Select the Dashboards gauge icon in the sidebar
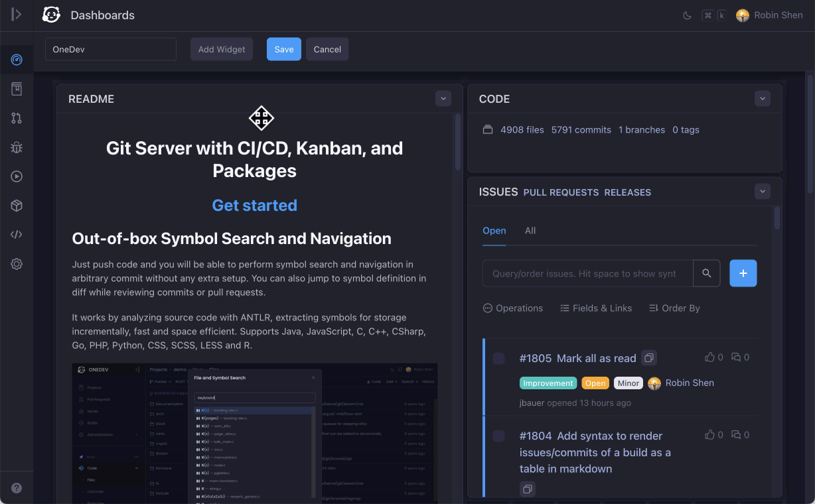 (17, 59)
